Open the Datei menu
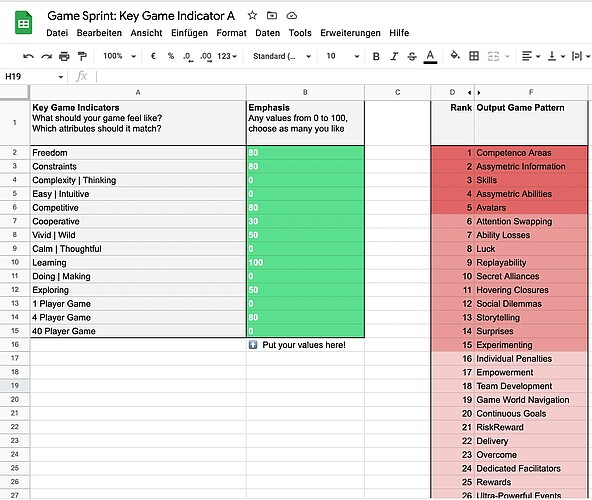 click(x=57, y=33)
